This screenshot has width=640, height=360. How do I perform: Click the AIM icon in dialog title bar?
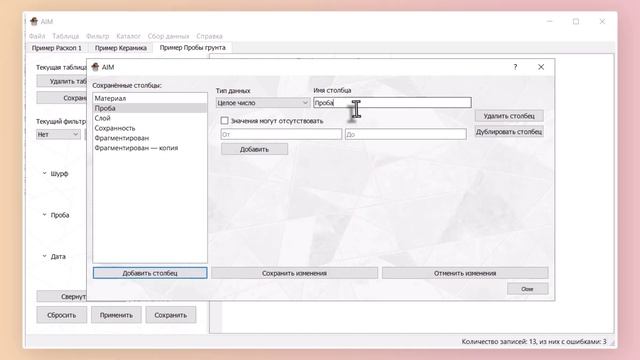coord(96,67)
